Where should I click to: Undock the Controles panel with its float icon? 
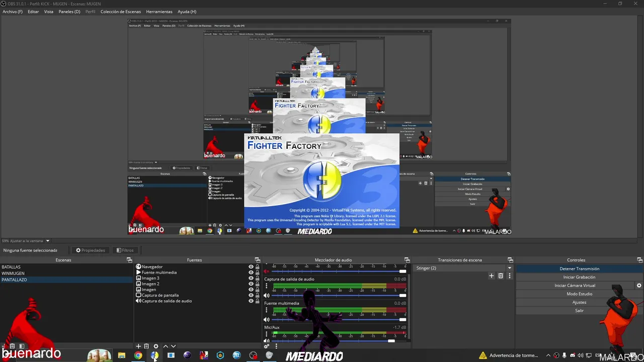(640, 260)
